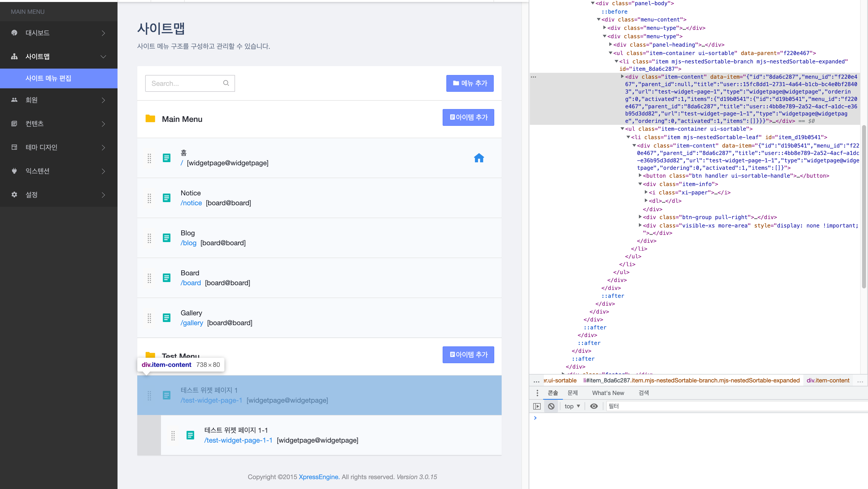Click the home icon on the 홈 row
Image resolution: width=868 pixels, height=489 pixels.
click(x=479, y=158)
